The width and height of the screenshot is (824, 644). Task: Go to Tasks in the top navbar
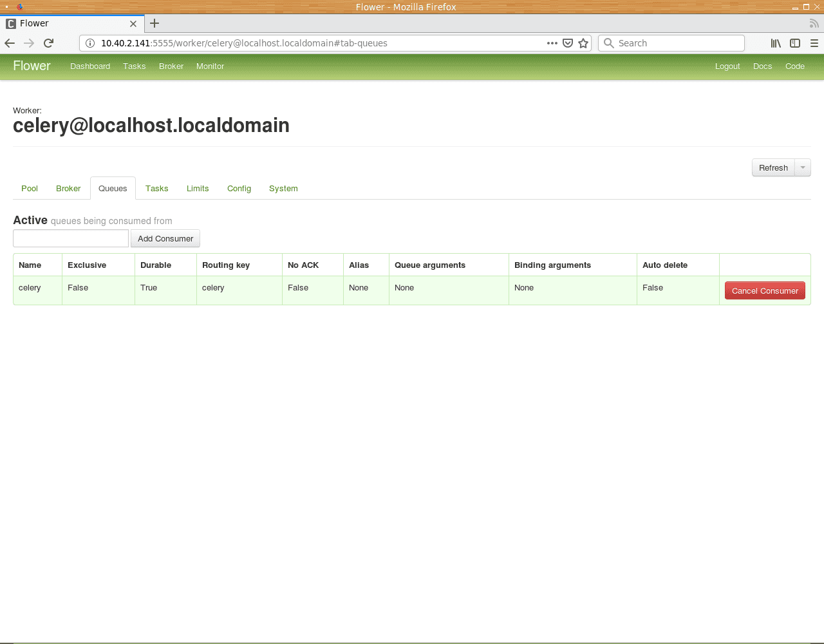[x=135, y=66]
